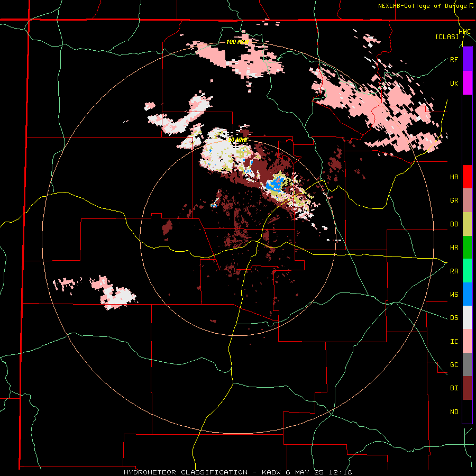Click the Hydrometeor Classification KABX title
This screenshot has height=476, width=476.
click(x=237, y=472)
